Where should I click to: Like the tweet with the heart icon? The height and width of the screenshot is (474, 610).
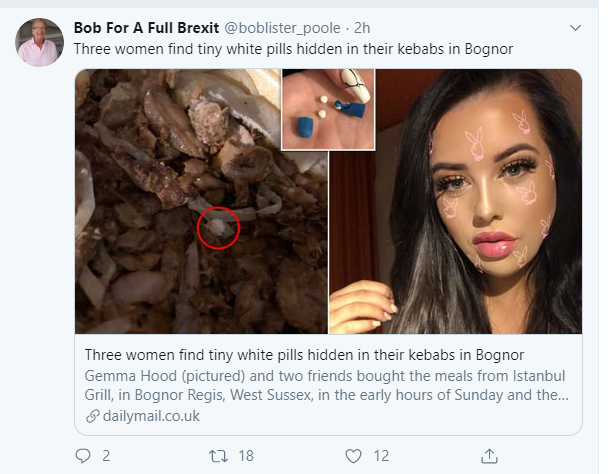353,456
